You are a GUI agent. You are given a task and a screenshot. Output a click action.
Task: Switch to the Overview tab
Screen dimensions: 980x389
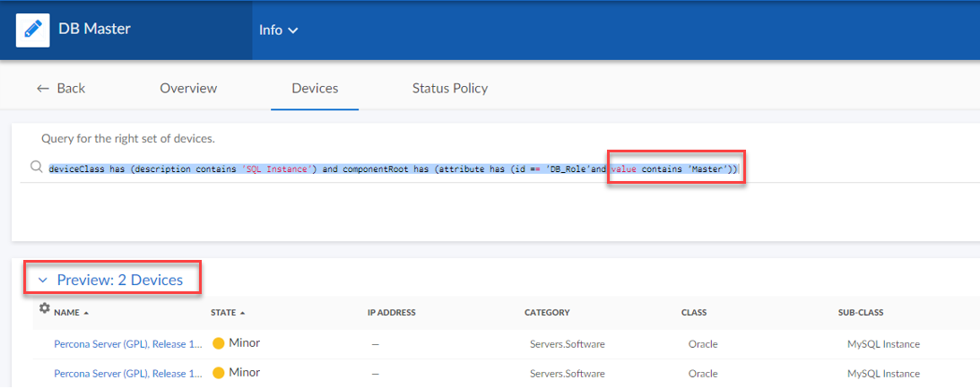[188, 88]
